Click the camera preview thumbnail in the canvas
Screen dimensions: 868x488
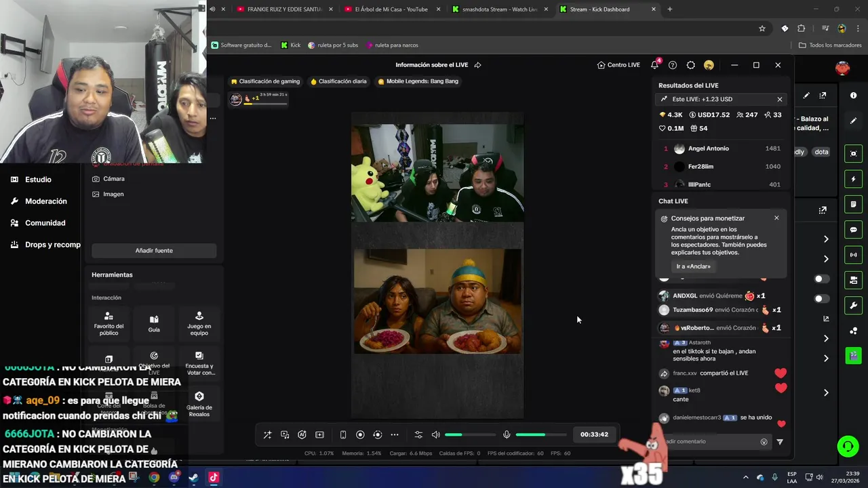(x=437, y=173)
